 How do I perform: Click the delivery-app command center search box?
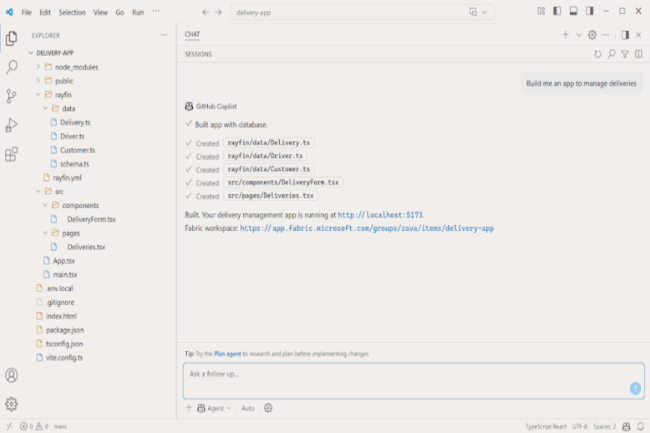[x=362, y=12]
